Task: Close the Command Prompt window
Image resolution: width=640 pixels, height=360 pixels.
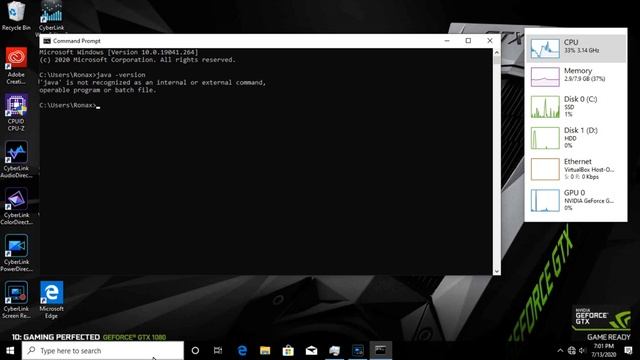Action: [x=490, y=41]
